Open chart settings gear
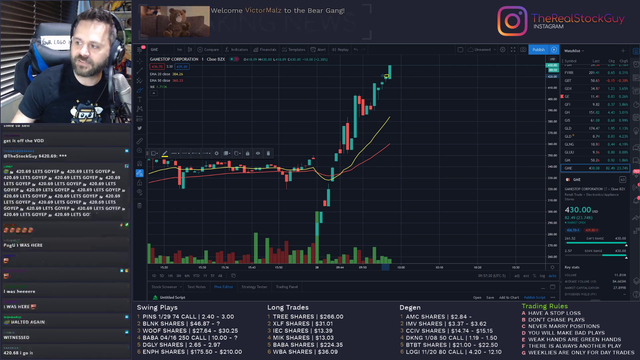The width and height of the screenshot is (640, 360). [x=502, y=49]
